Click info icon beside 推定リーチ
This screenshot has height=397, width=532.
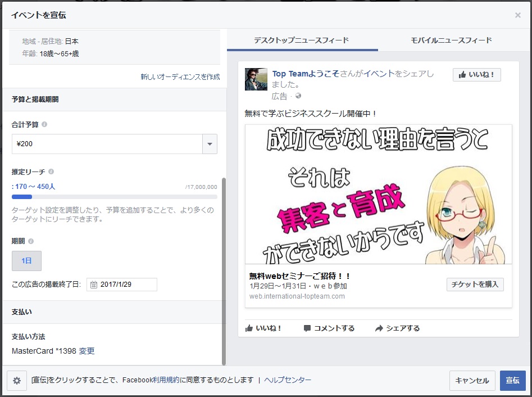(51, 172)
